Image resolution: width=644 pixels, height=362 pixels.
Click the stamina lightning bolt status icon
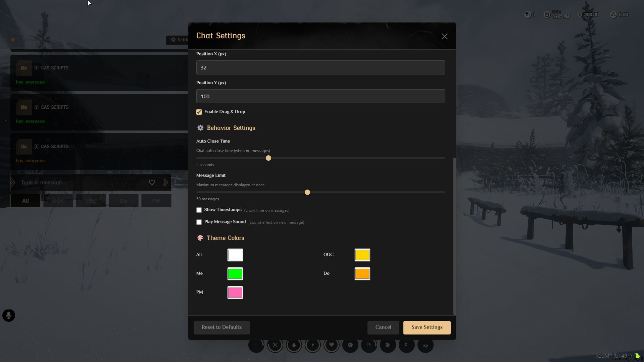[x=313, y=345]
